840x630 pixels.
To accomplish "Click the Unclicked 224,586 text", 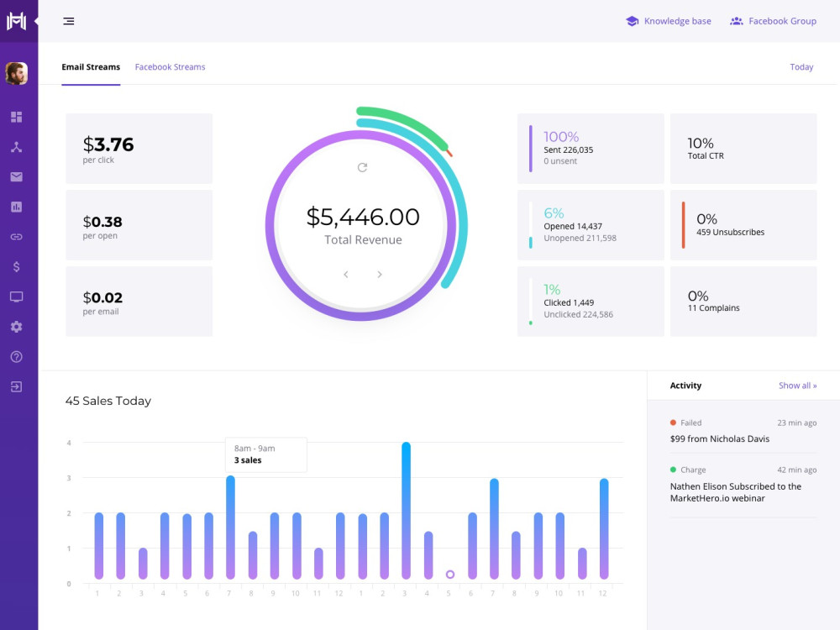I will [579, 314].
